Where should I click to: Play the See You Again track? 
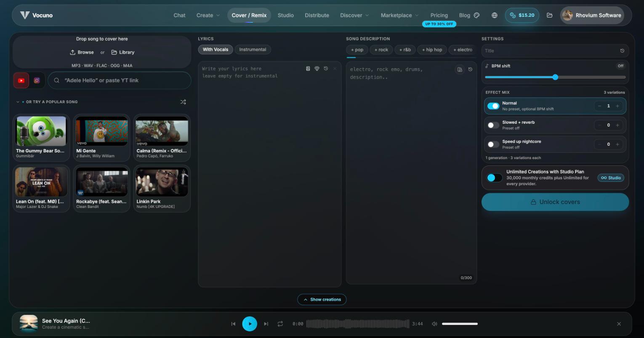pyautogui.click(x=250, y=324)
